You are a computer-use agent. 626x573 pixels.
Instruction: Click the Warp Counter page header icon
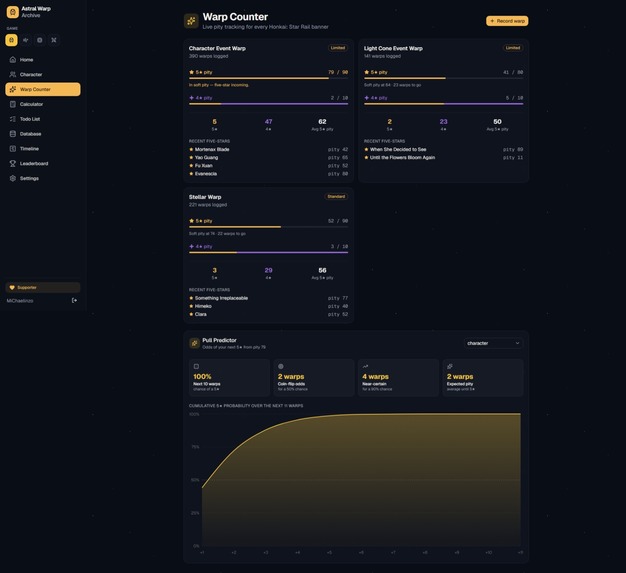(x=191, y=21)
